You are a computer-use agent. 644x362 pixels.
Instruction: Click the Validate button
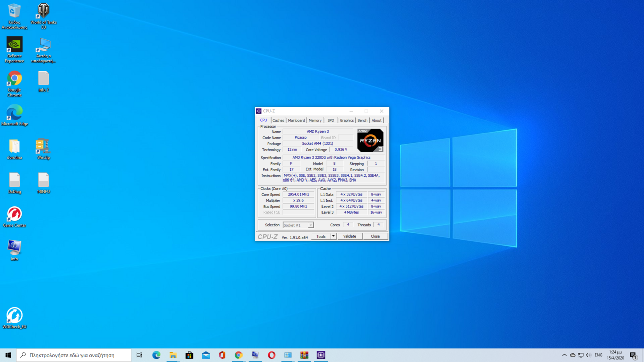pos(350,236)
